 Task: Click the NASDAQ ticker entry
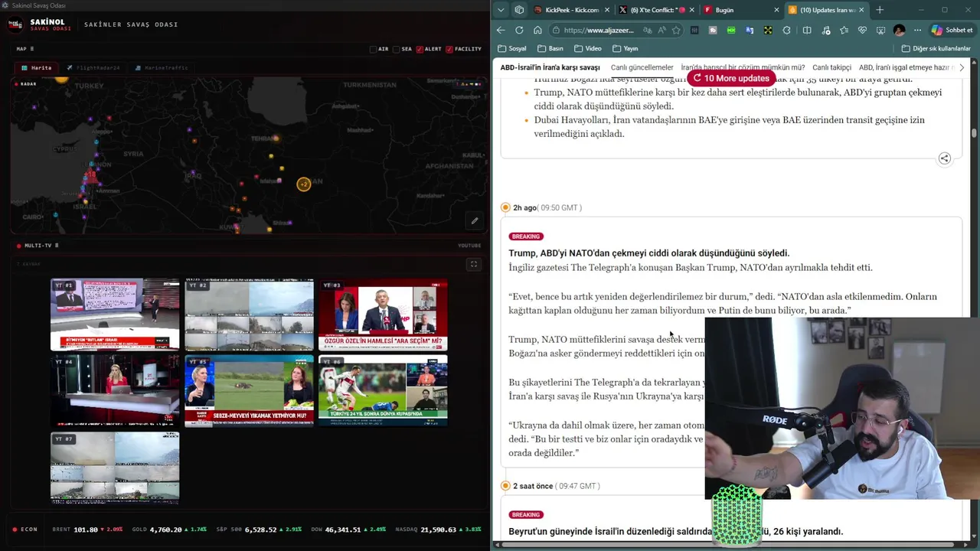tap(438, 530)
